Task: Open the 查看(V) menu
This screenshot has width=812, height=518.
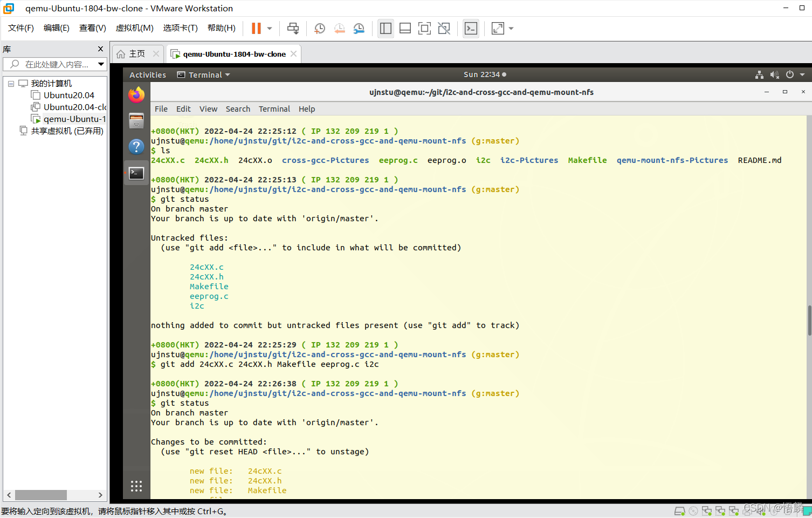Action: [x=93, y=28]
